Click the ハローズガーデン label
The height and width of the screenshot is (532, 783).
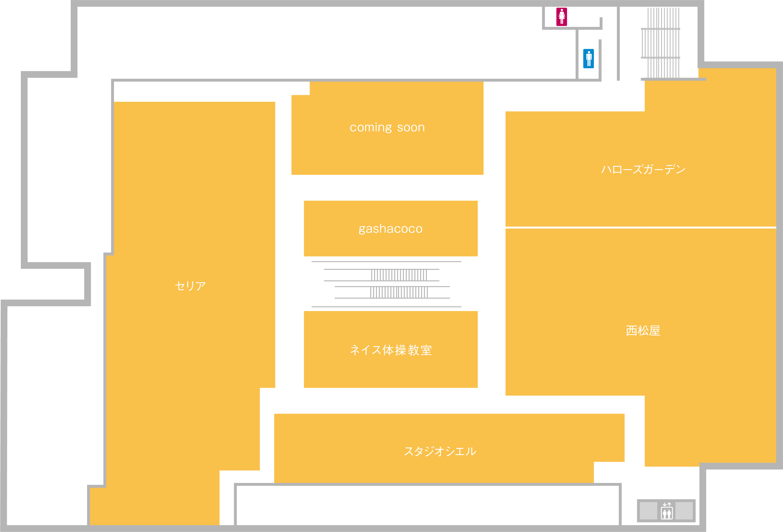click(x=643, y=169)
